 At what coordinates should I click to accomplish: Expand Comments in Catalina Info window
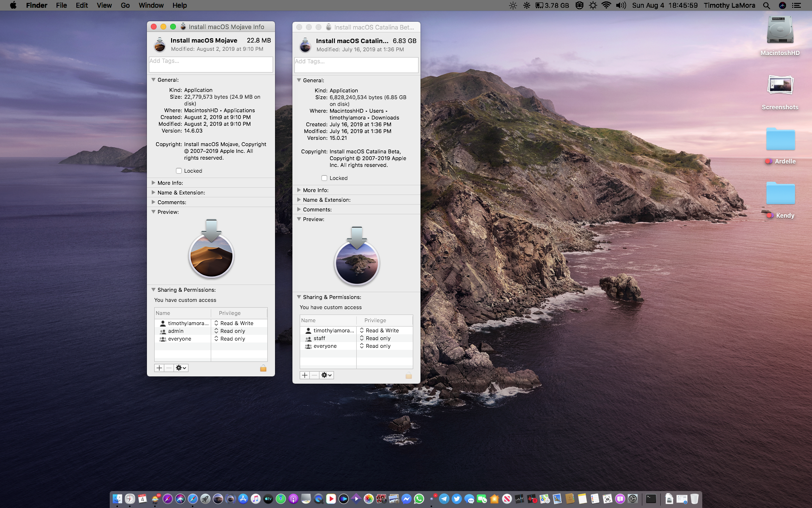coord(299,209)
